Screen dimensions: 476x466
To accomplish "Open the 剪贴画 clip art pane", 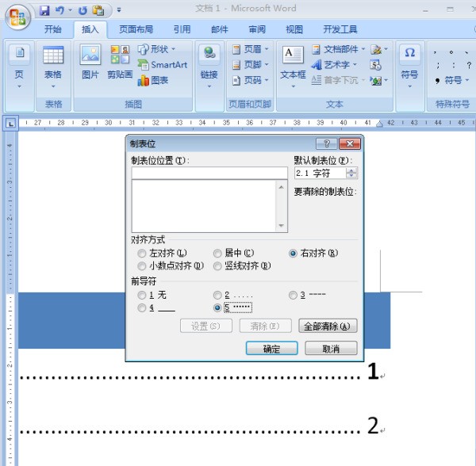I will tap(120, 62).
